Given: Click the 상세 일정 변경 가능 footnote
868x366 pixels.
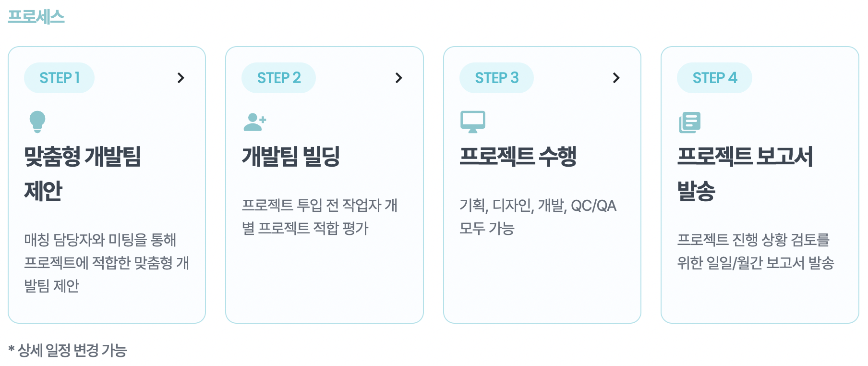Looking at the screenshot, I should (x=68, y=350).
